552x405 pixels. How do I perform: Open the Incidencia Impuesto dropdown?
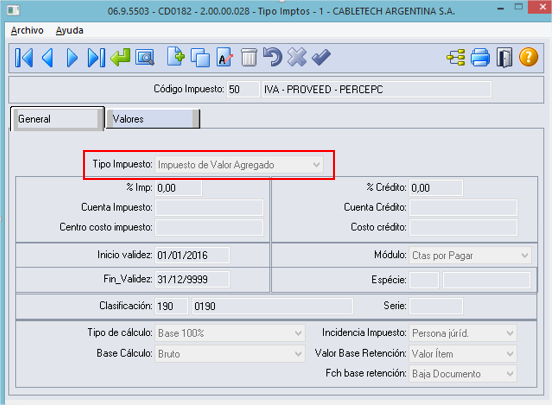[510, 333]
